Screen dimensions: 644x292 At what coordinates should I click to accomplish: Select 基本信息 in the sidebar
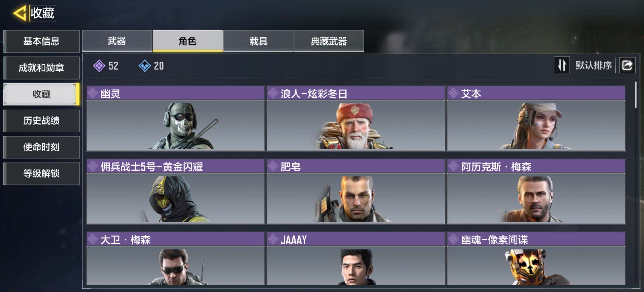(42, 41)
